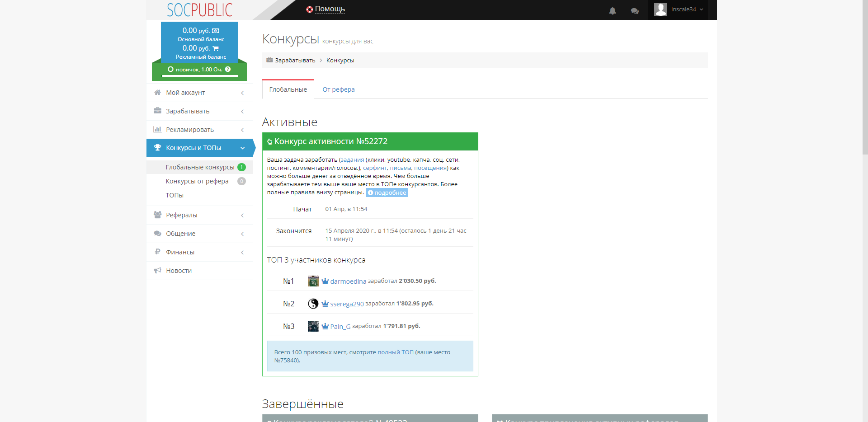Click the Конкурс активности №52272 header
Image resolution: width=868 pixels, height=422 pixels.
click(370, 141)
